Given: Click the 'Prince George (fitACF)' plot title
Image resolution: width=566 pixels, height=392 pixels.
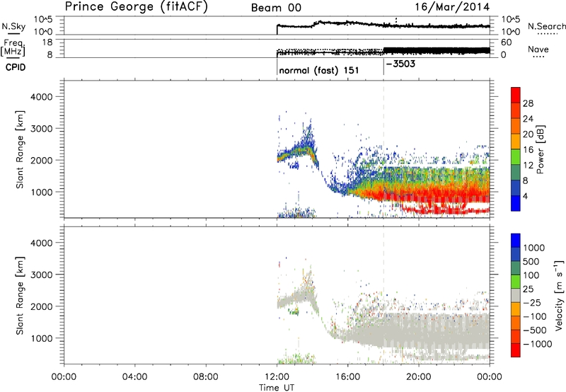Looking at the screenshot, I should 137,6.
